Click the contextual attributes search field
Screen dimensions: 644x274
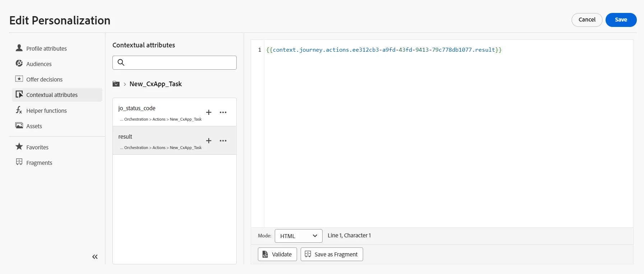(175, 62)
